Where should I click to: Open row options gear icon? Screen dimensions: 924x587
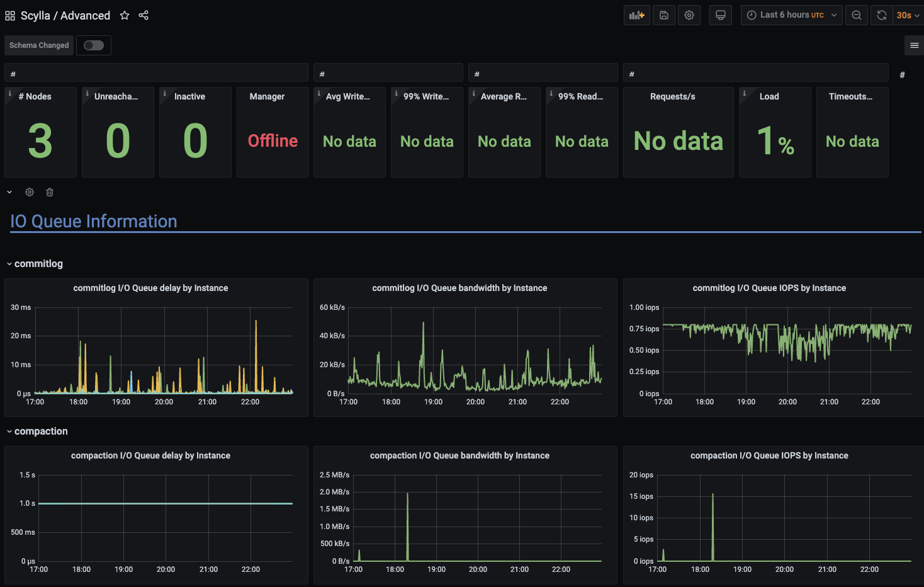click(x=30, y=192)
